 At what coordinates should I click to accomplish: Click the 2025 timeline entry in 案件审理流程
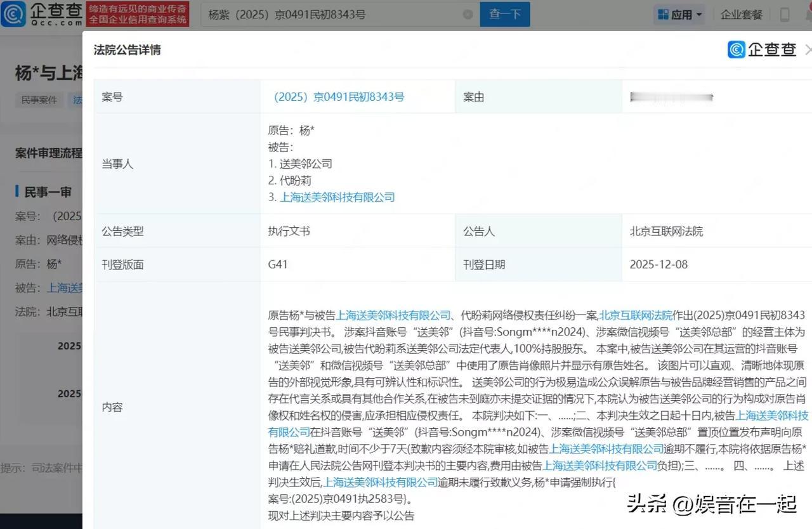69,346
